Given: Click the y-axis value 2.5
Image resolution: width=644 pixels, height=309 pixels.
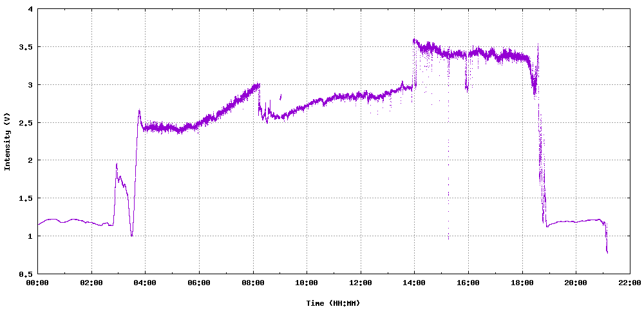Looking at the screenshot, I should (x=26, y=123).
